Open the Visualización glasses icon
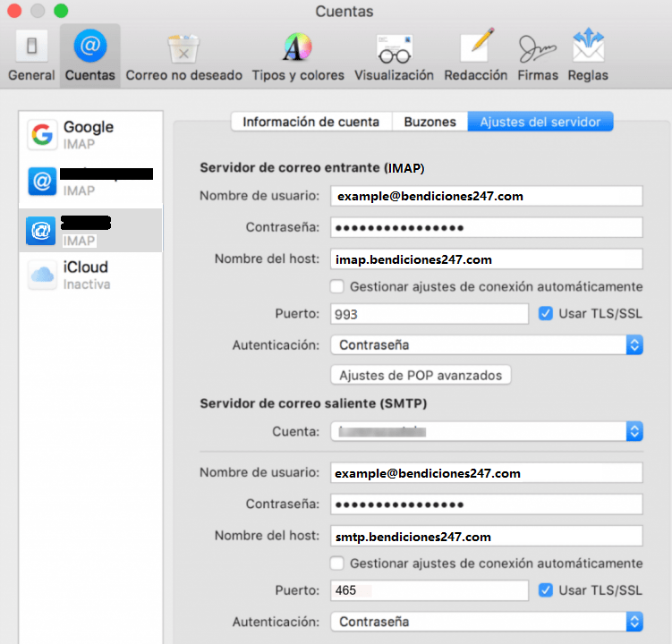Screen dimensions: 672x644 click(x=394, y=47)
